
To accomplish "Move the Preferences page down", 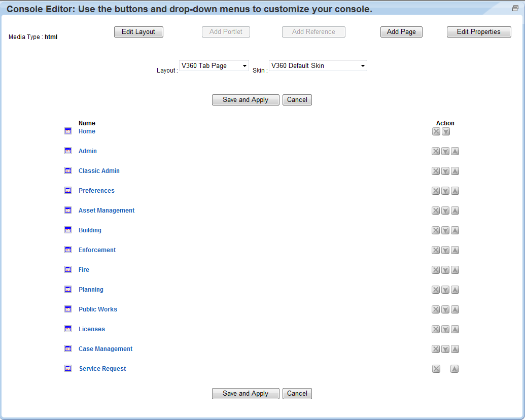I will pyautogui.click(x=445, y=191).
